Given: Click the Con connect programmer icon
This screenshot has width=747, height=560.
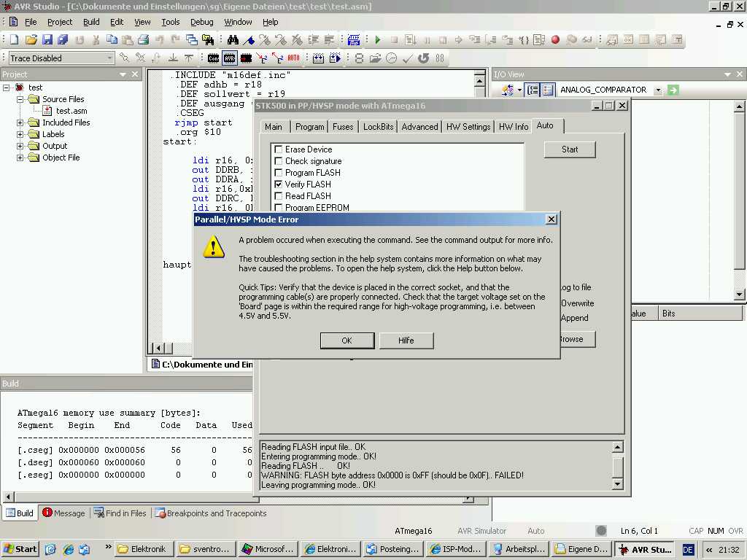Looking at the screenshot, I should (x=213, y=58).
